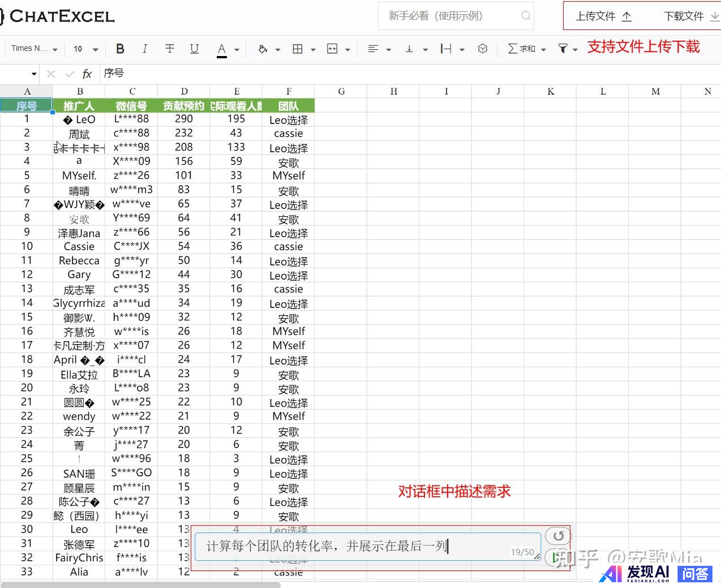Click the horizontal align icon
This screenshot has width=721, height=588.
[373, 49]
